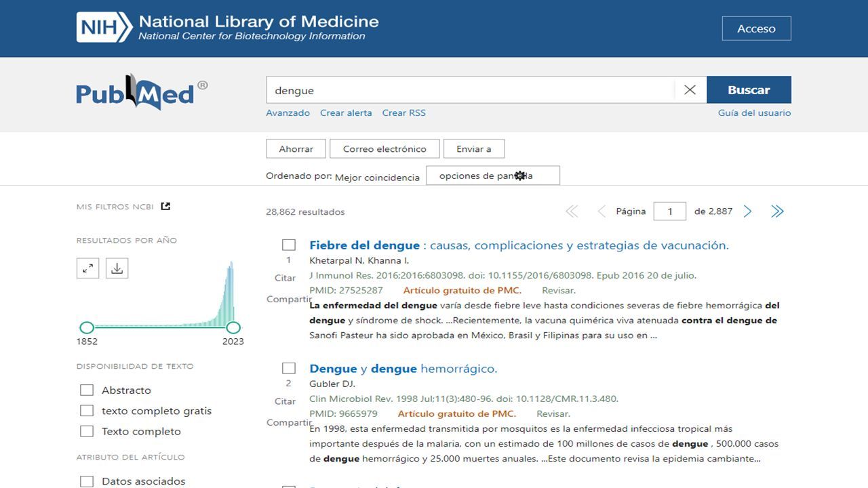Click Citar for result 1
The image size is (868, 488).
[x=285, y=278]
